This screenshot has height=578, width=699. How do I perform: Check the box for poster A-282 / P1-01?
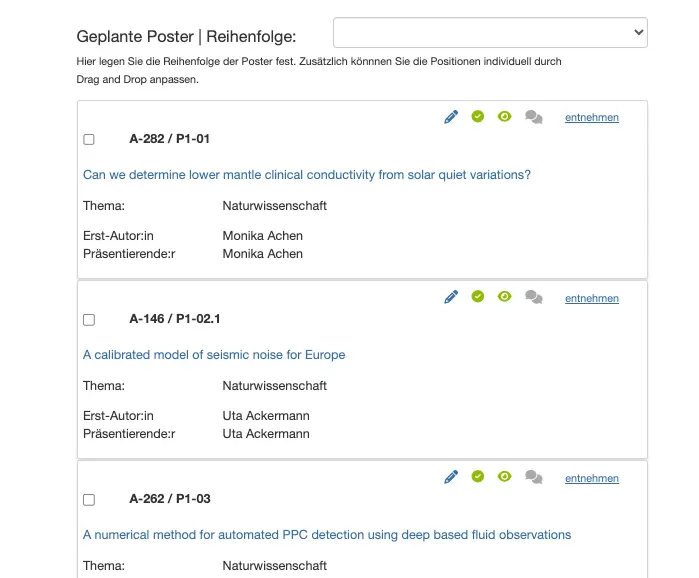(89, 140)
